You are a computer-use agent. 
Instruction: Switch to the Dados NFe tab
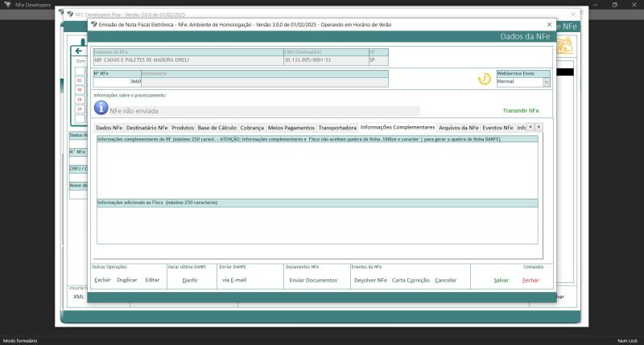click(109, 128)
